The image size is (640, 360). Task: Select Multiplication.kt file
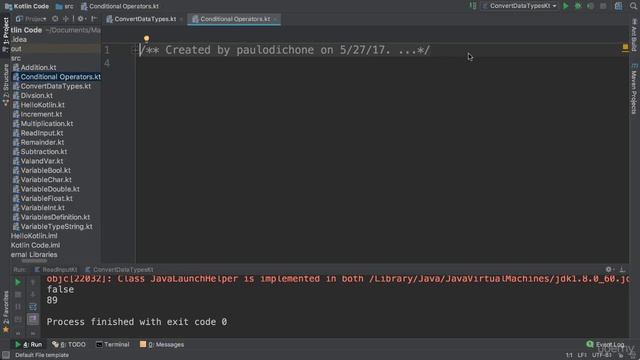coord(47,124)
